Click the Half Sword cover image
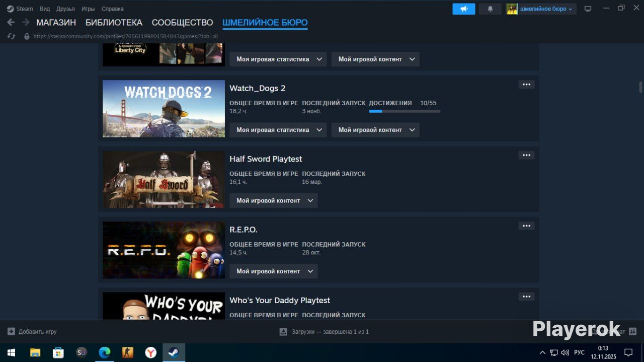Screen dimensions: 644x362 (x=164, y=179)
